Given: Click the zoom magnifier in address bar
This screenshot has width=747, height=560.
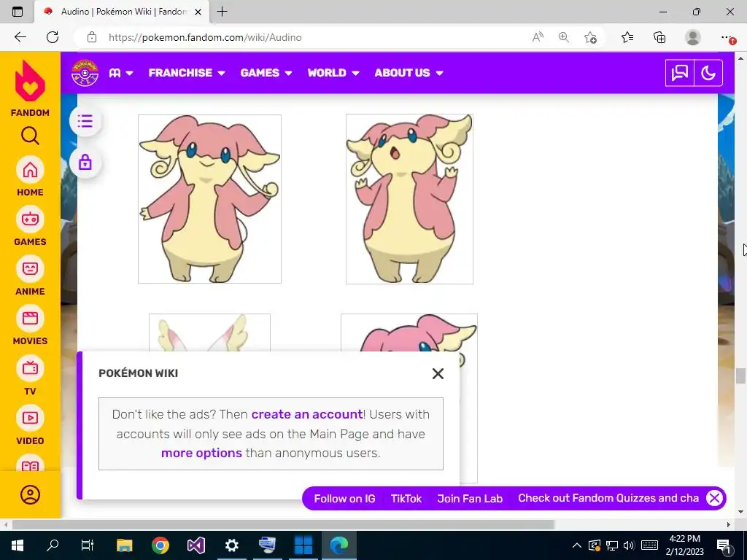Looking at the screenshot, I should [564, 37].
